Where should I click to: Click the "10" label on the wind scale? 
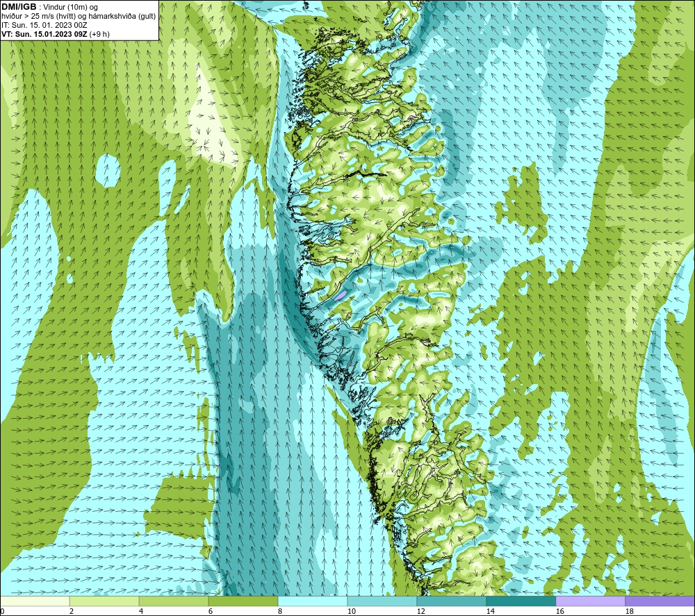coord(352,612)
